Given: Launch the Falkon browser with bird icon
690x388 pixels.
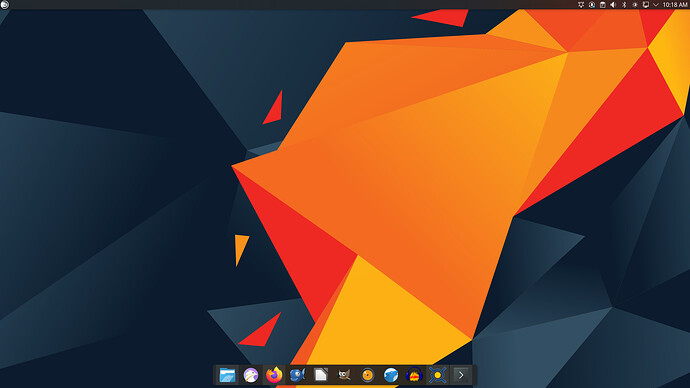Looking at the screenshot, I should [251, 375].
